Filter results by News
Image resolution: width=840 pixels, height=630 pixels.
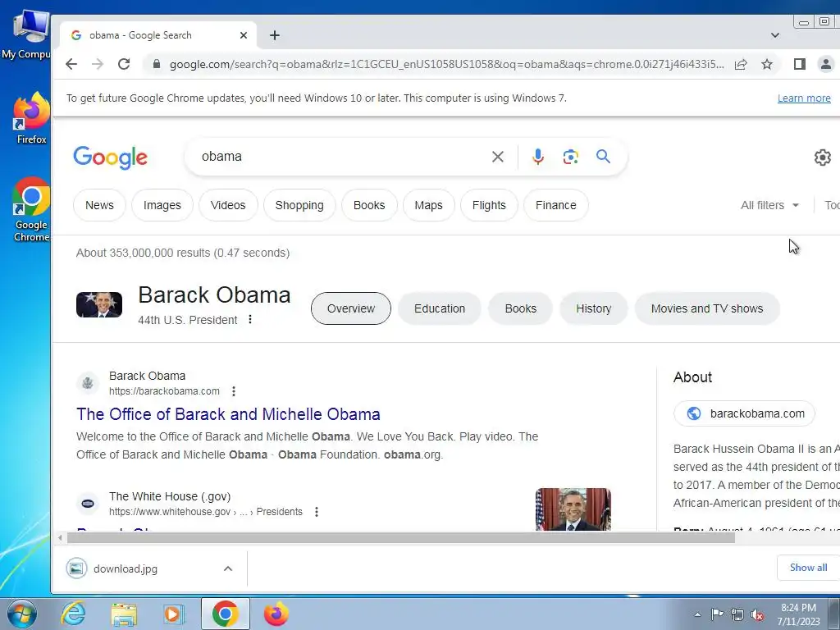click(x=99, y=205)
